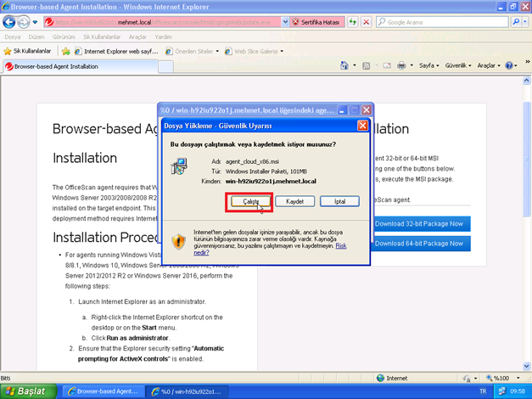
Task: Open the Araçlar command bar menu
Action: (489, 65)
